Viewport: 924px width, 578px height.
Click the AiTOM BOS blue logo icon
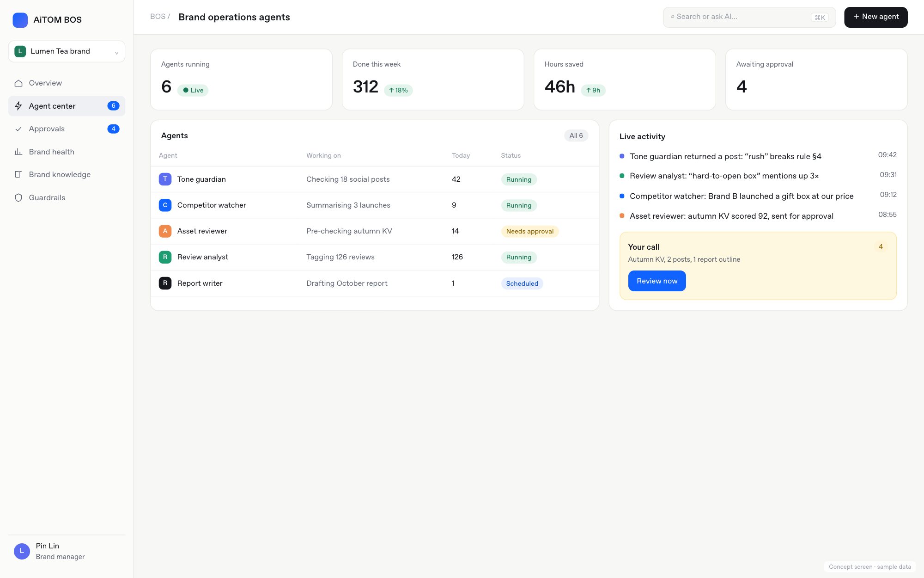click(20, 20)
